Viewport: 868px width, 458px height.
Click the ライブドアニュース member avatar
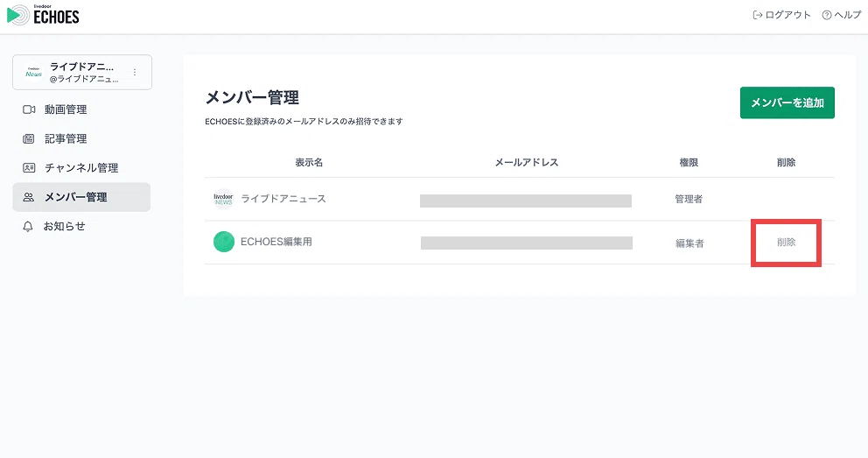[x=224, y=200]
